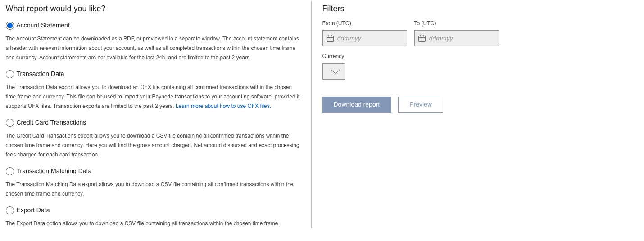Viewport: 644px width, 241px height.
Task: Select Transaction Matching Data radio button
Action: coord(10,171)
